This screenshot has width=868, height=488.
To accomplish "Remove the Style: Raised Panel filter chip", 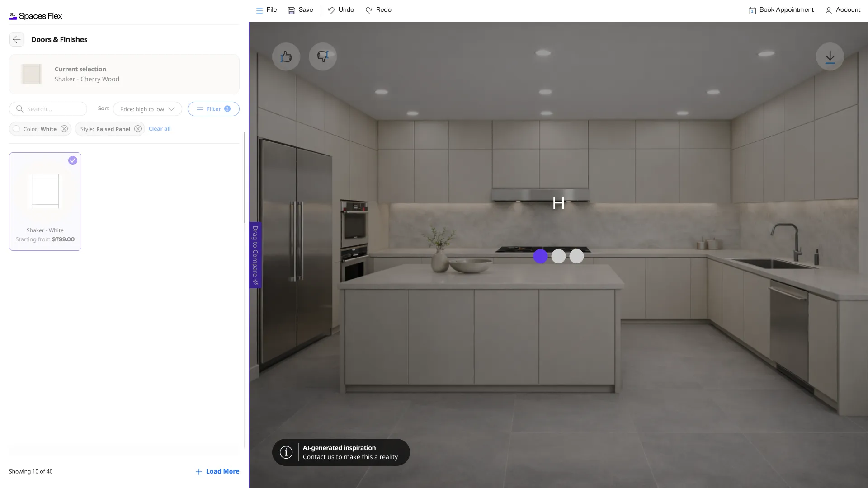I will tap(138, 129).
